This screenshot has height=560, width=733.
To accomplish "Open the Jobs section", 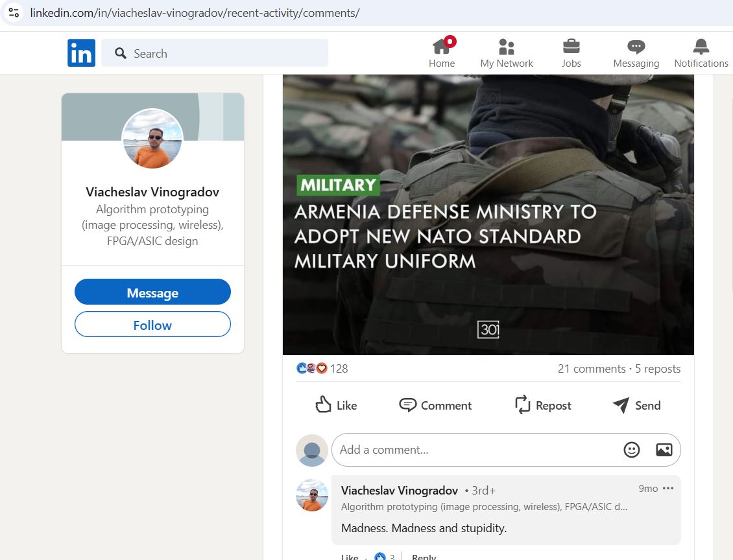I will coord(571,52).
